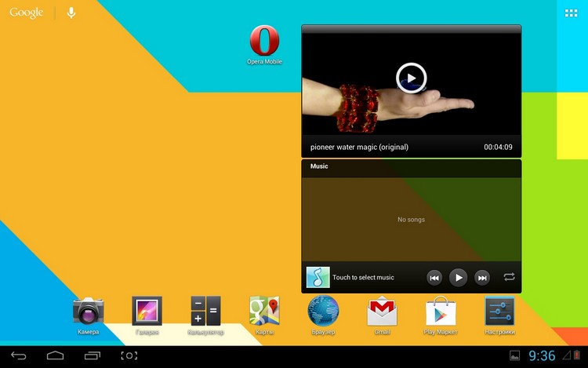The width and height of the screenshot is (588, 368).
Task: Skip to next track
Action: [x=482, y=278]
